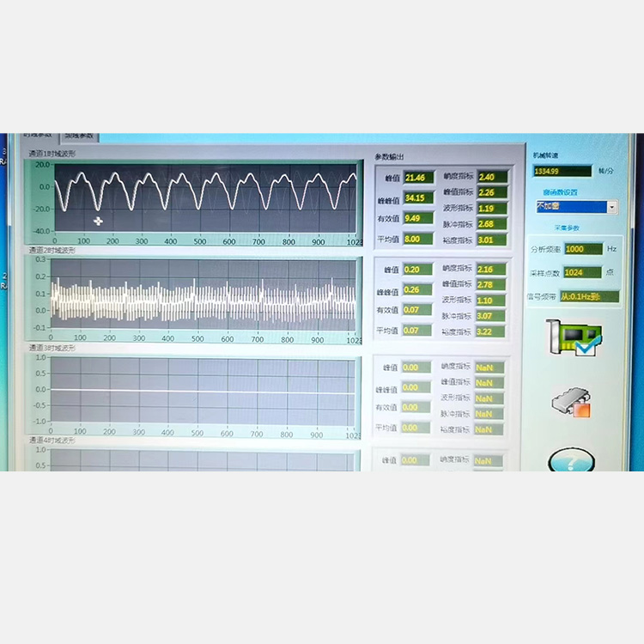Click the channel 1 peak value 21.46

[417, 178]
